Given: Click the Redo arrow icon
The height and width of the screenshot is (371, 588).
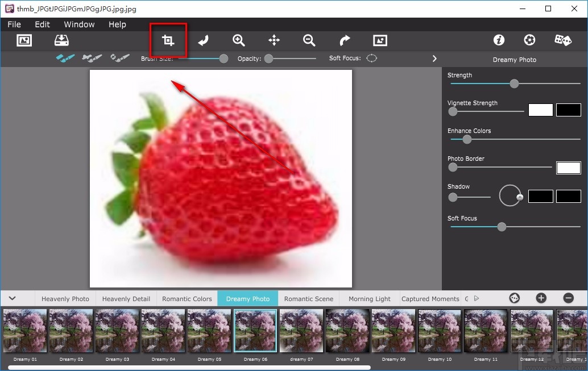Looking at the screenshot, I should 345,40.
